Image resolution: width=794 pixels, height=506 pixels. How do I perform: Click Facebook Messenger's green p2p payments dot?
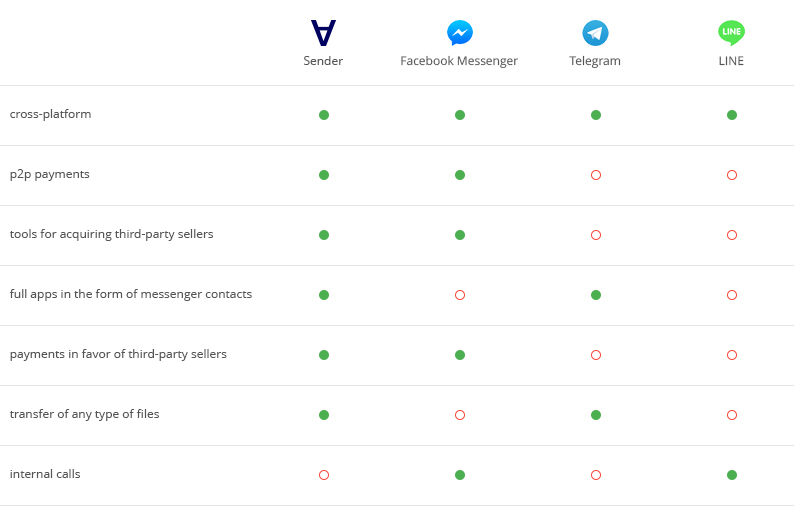click(460, 175)
